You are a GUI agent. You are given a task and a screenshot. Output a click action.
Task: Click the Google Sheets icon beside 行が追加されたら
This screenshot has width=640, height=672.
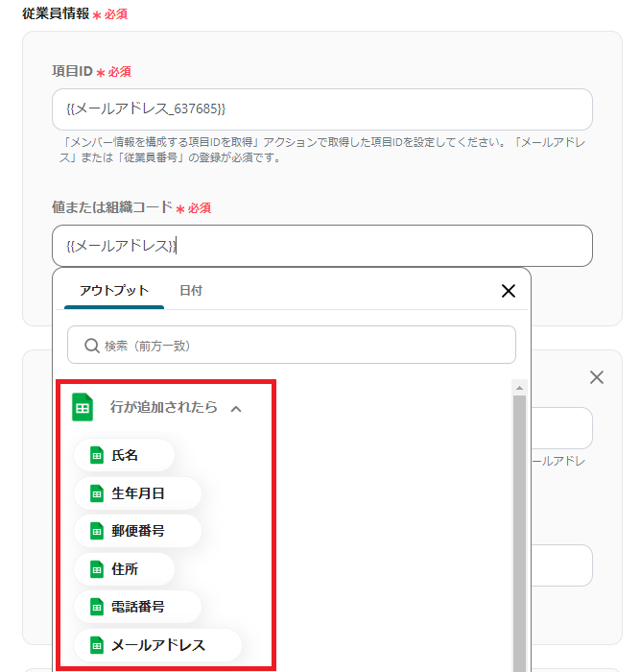83,408
